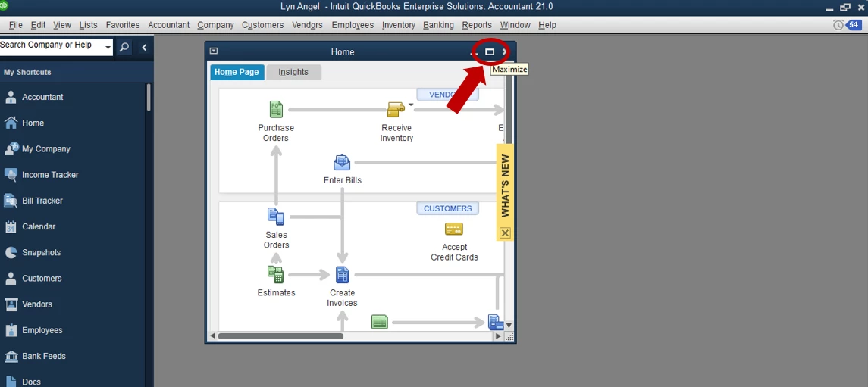Viewport: 868px width, 387px height.
Task: Open the Vendors menu in menu bar
Action: click(x=308, y=25)
